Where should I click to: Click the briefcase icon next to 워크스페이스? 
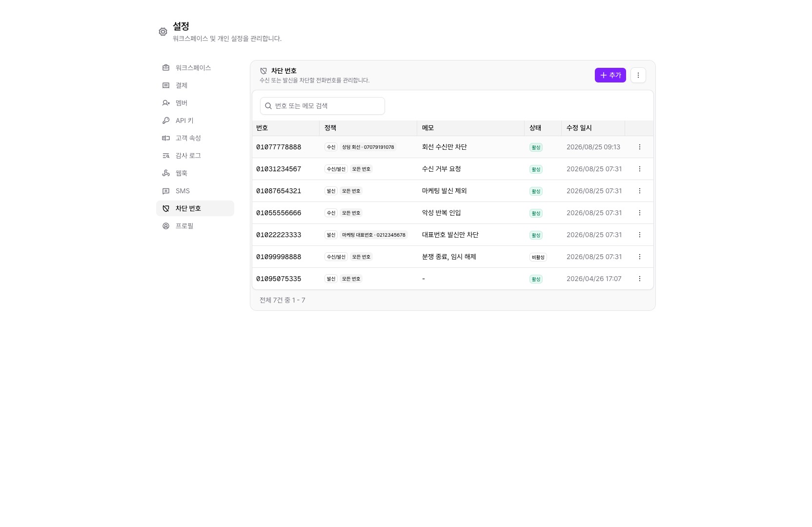tap(166, 68)
